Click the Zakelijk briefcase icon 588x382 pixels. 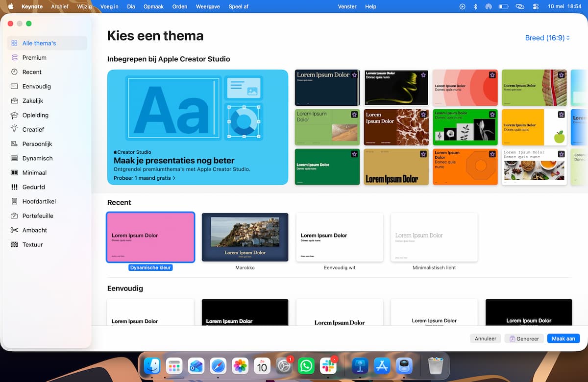14,101
